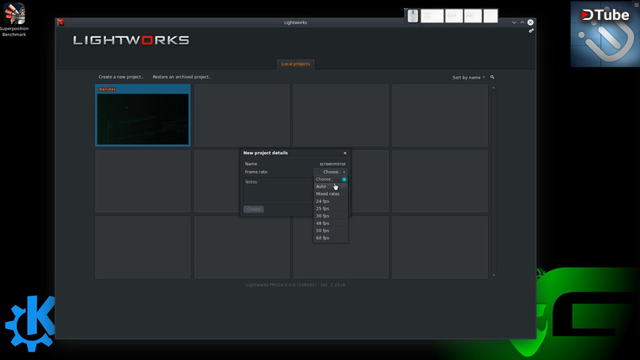
Task: Close the New project details dialog
Action: tap(345, 153)
